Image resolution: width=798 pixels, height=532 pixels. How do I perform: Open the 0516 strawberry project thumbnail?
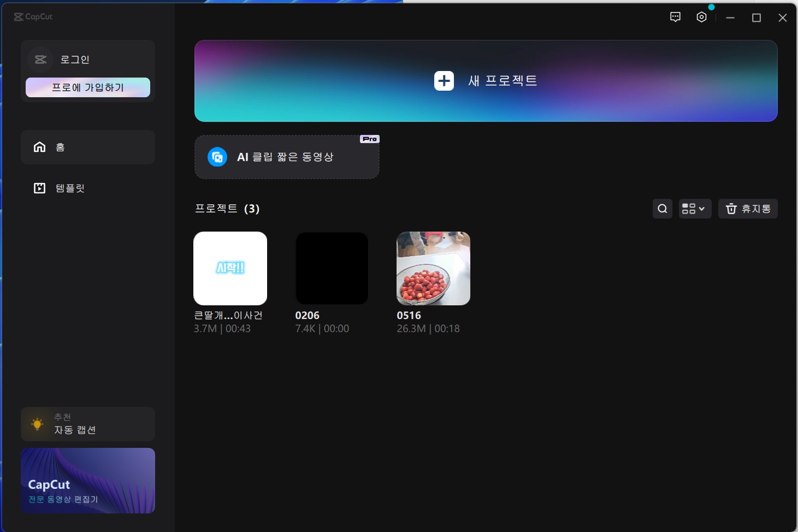coord(433,268)
